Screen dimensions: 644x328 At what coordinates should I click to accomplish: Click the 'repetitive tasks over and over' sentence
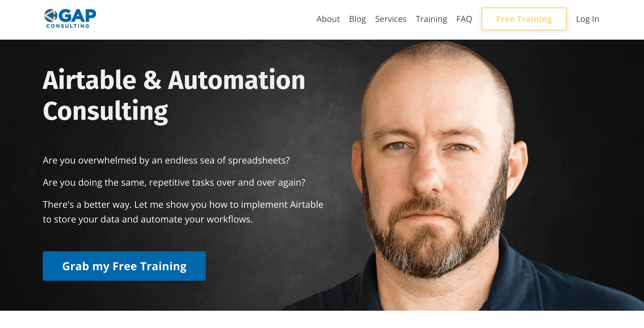tap(174, 182)
